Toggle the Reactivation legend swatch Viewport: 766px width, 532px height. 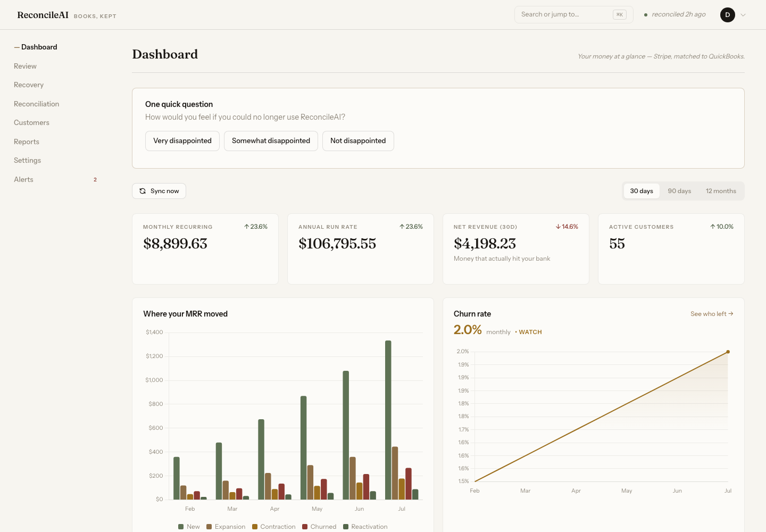point(346,527)
